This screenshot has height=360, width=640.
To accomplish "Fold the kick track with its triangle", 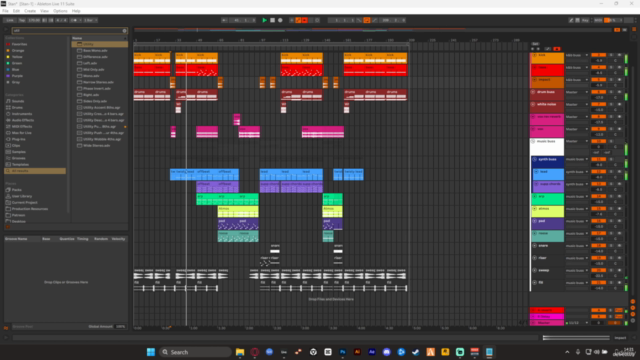I will pos(534,55).
